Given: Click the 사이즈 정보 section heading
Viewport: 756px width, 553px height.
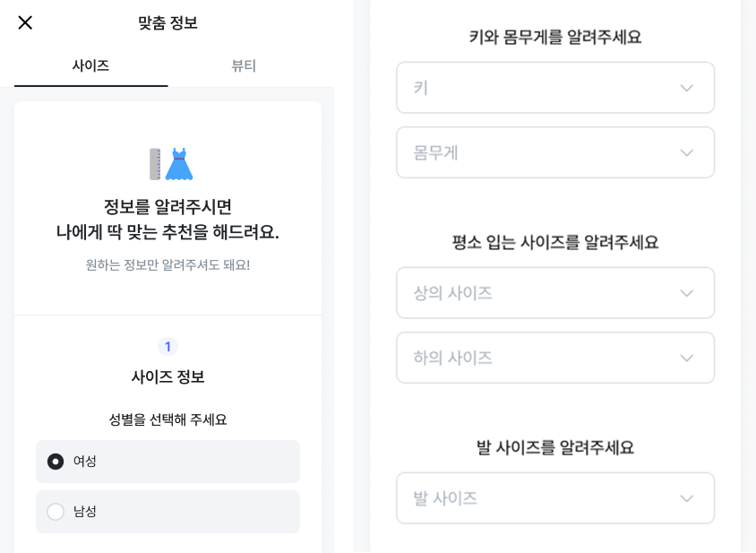Looking at the screenshot, I should (168, 376).
